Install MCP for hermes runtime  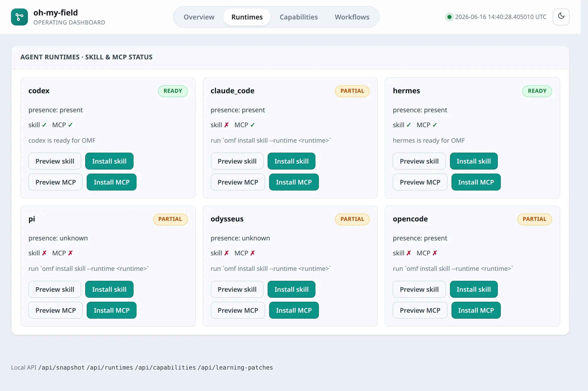476,182
